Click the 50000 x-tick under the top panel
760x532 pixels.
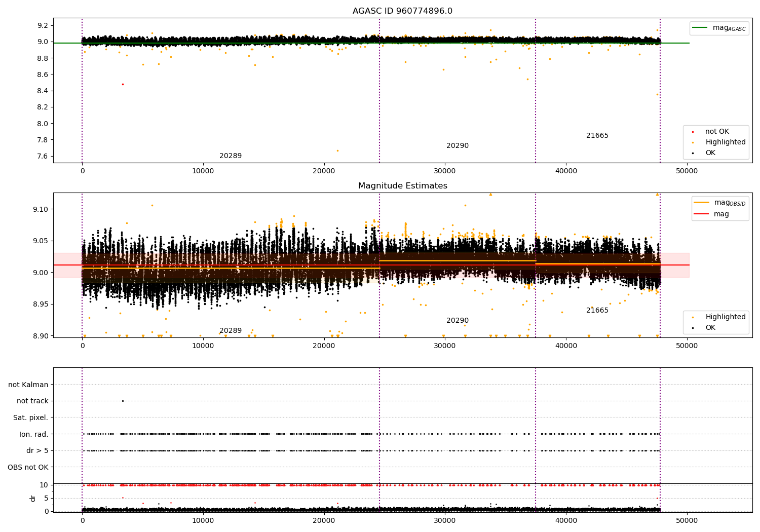pos(687,171)
